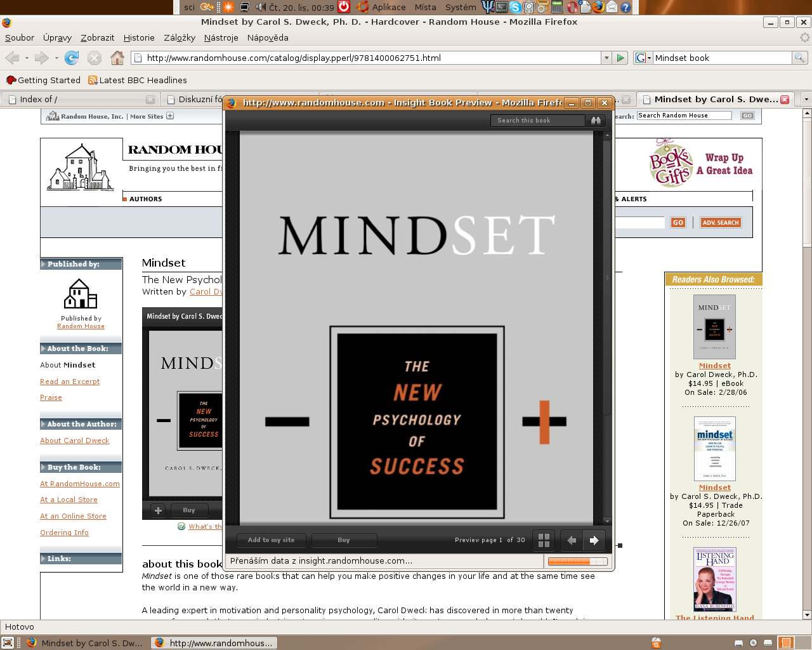Screen dimensions: 812x650
Task: Click the plus icon below book cover
Action: coord(158,510)
